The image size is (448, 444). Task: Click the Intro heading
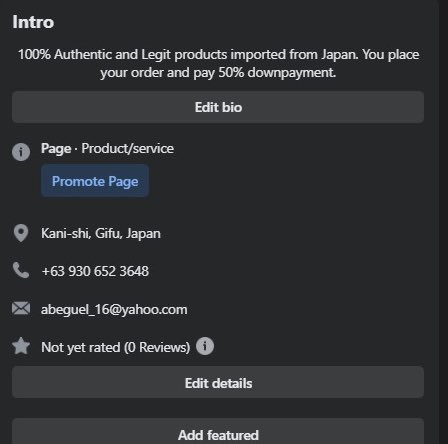click(33, 22)
